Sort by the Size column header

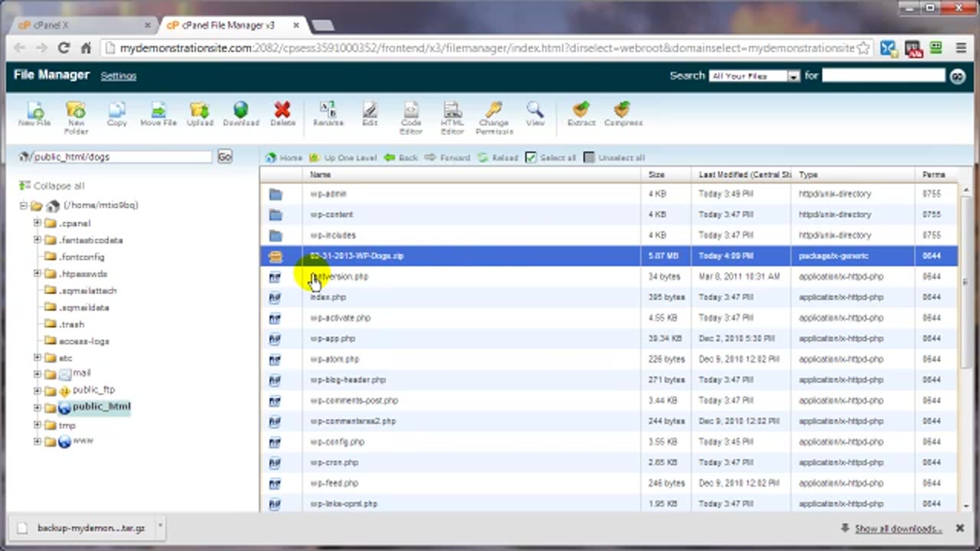point(665,175)
